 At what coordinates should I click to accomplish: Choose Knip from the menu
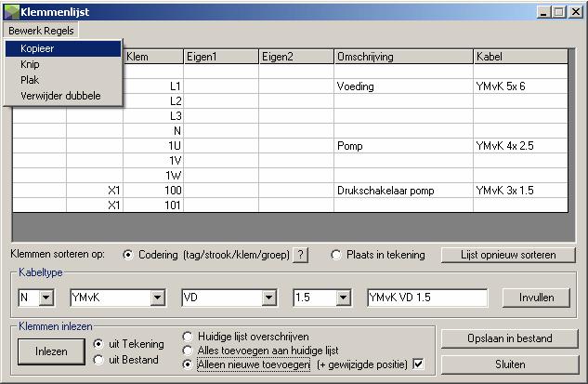click(63, 64)
